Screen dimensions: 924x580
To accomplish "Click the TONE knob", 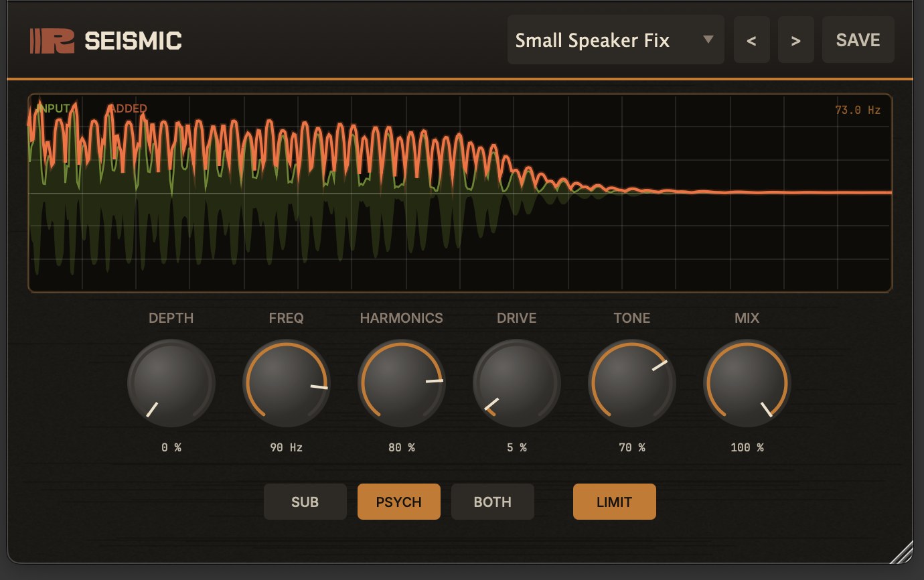I will 632,384.
